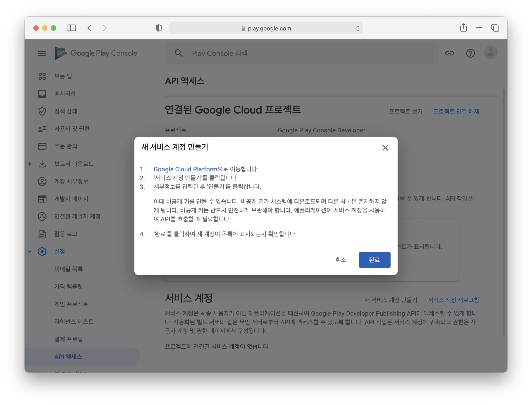Click the link chain icon in header
Screen dimensions: 532x405
point(449,53)
